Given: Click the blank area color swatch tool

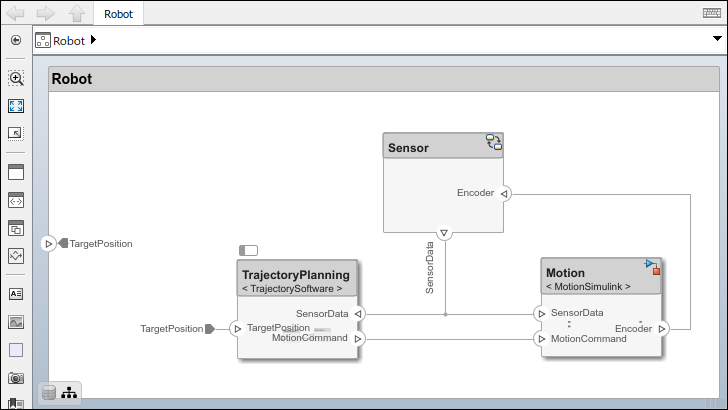Looking at the screenshot, I should [16, 350].
